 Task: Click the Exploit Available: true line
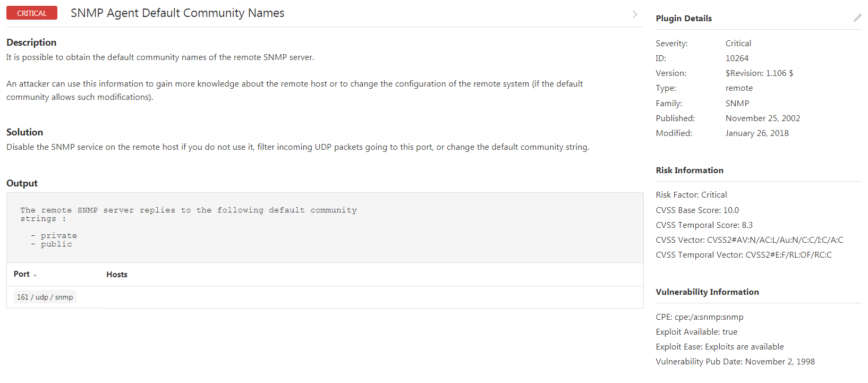(x=696, y=332)
